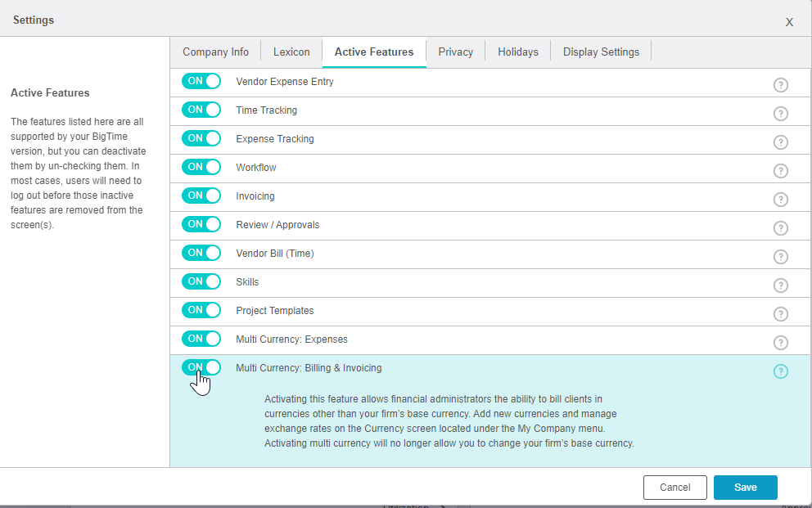
Task: Close the Settings dialog with X
Action: point(789,22)
